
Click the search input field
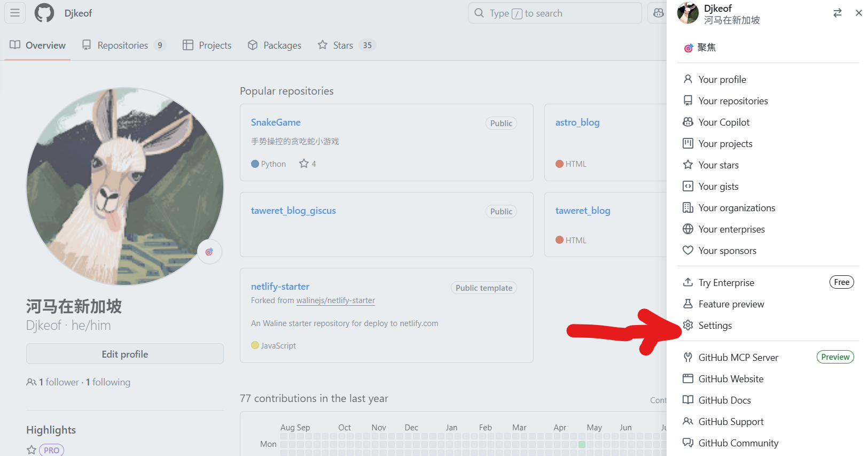pos(555,13)
